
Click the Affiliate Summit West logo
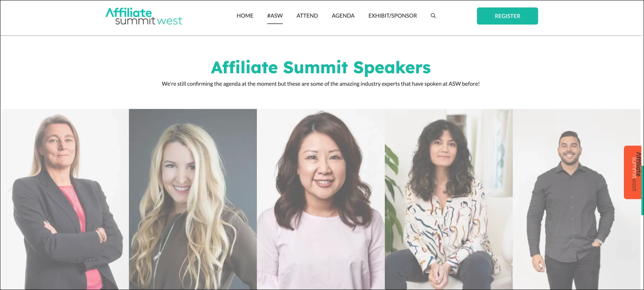[x=144, y=17]
